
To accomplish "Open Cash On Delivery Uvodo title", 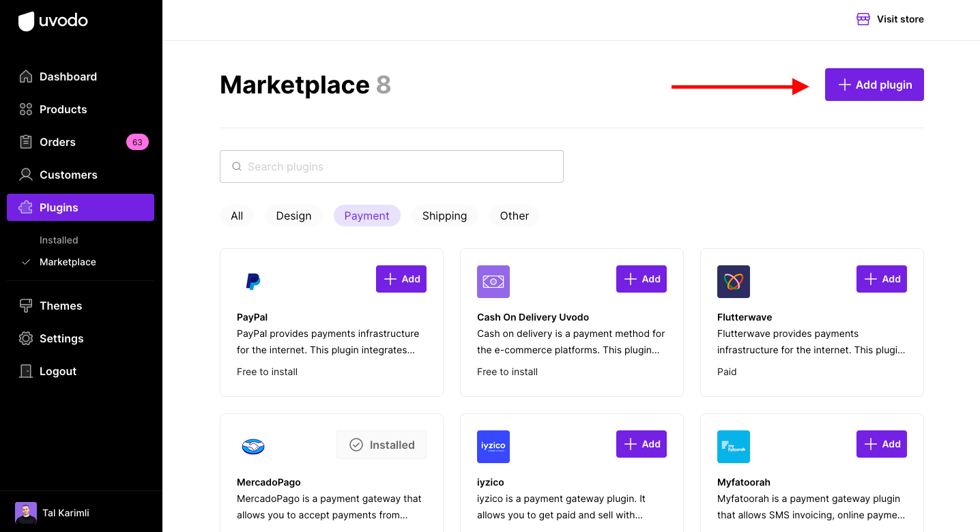I will [533, 317].
